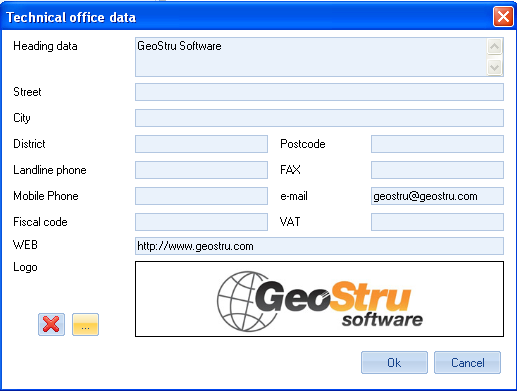Confirm with the Ok button
Screen dimensions: 517x391
[x=394, y=362]
